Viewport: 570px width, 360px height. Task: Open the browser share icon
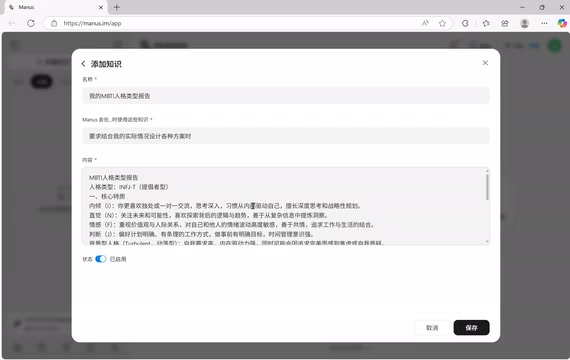coord(505,23)
